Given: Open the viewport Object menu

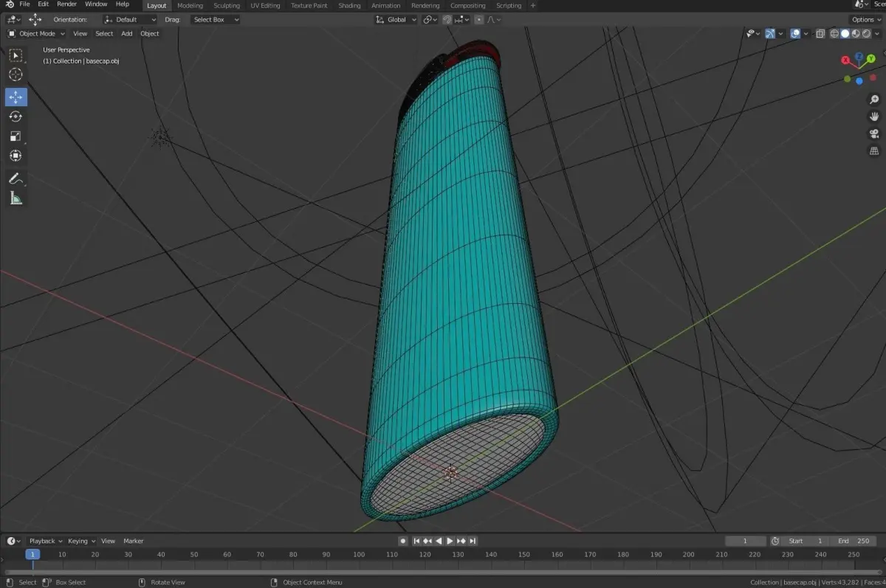Looking at the screenshot, I should pyautogui.click(x=150, y=33).
